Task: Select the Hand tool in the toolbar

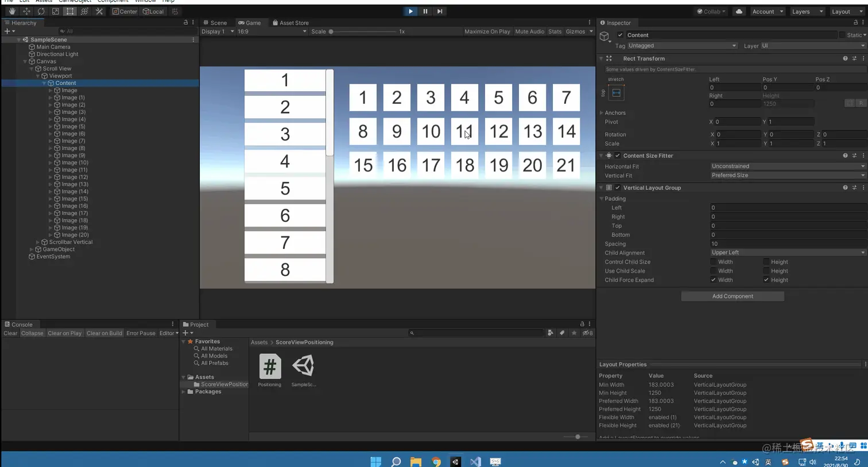Action: (x=13, y=10)
